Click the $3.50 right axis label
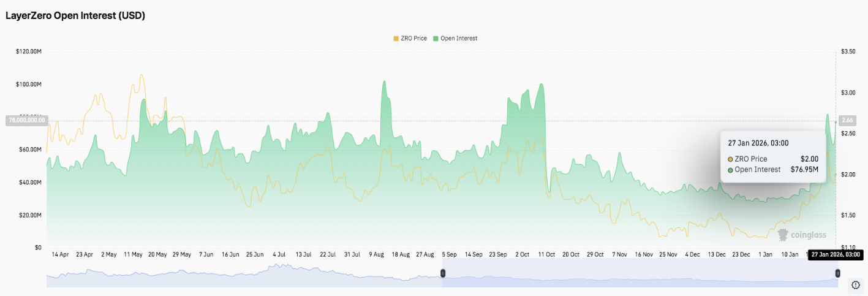This screenshot has width=868, height=296. 848,51
